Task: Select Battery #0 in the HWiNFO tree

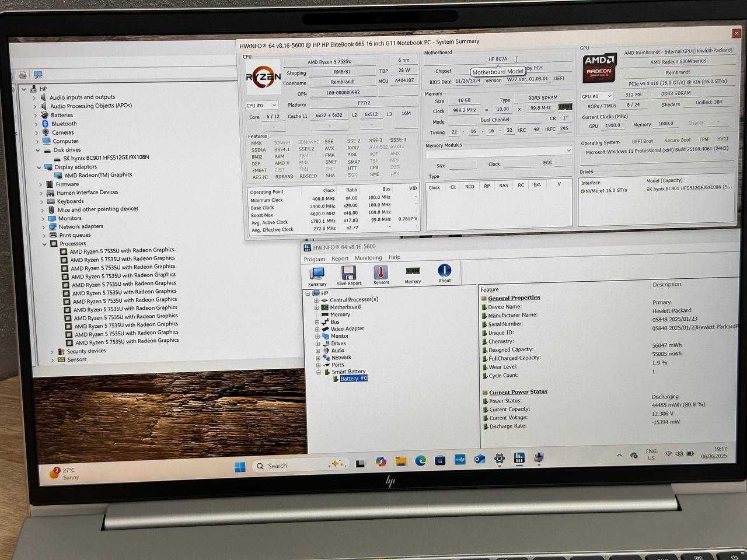Action: 354,379
